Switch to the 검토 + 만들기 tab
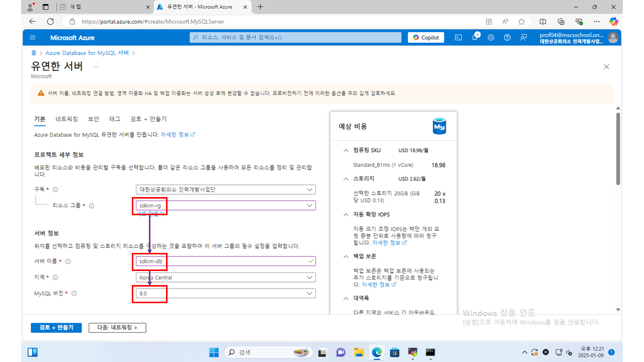The height and width of the screenshot is (362, 644). (x=148, y=119)
